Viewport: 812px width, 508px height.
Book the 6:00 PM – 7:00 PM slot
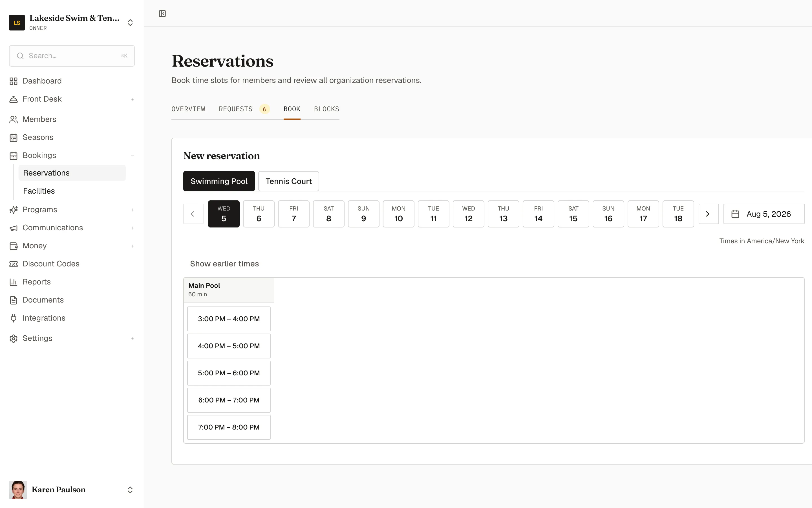pyautogui.click(x=229, y=400)
